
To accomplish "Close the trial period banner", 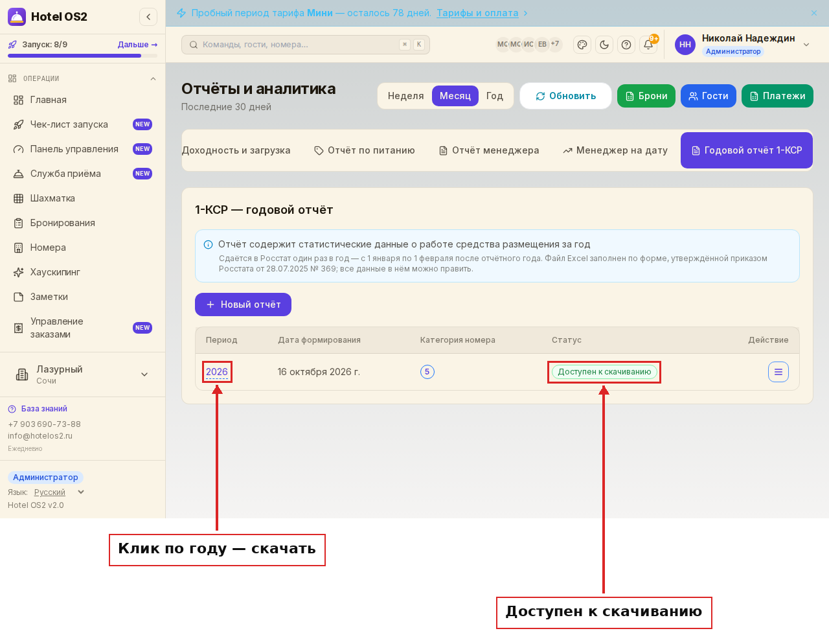I will click(814, 13).
